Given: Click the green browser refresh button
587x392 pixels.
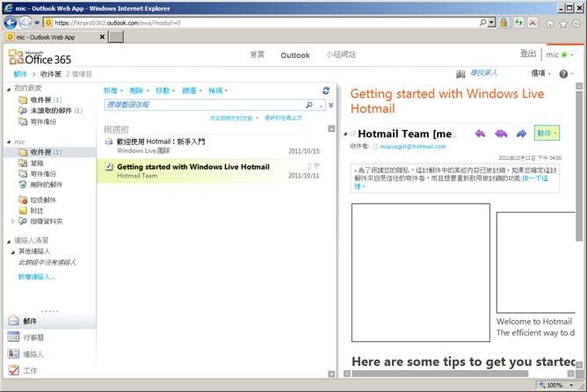Looking at the screenshot, I should point(518,23).
